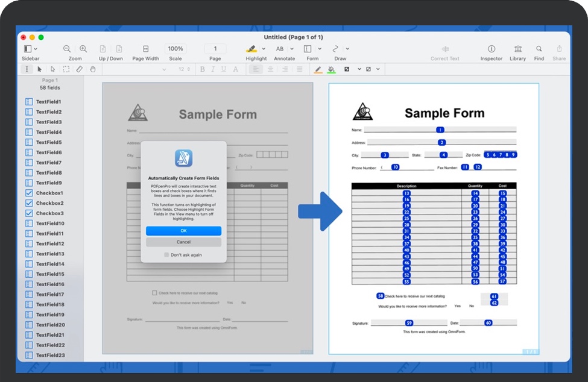Screen dimensions: 588x382
Task: Select TextField9 in the sidebar
Action: point(43,183)
